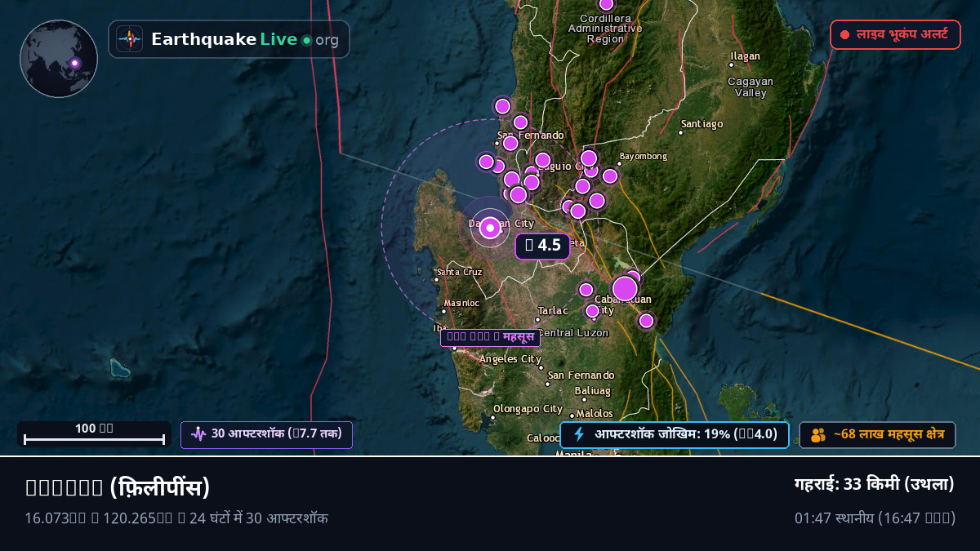Viewport: 980px width, 551px height.
Task: Select the epicenter marker at Dagupan City
Action: coord(490,228)
